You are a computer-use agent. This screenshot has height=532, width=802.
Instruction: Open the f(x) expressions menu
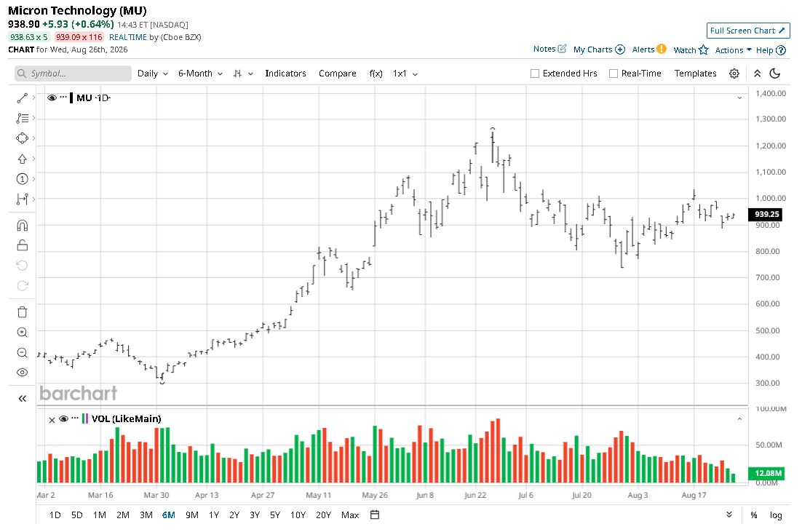(x=376, y=74)
